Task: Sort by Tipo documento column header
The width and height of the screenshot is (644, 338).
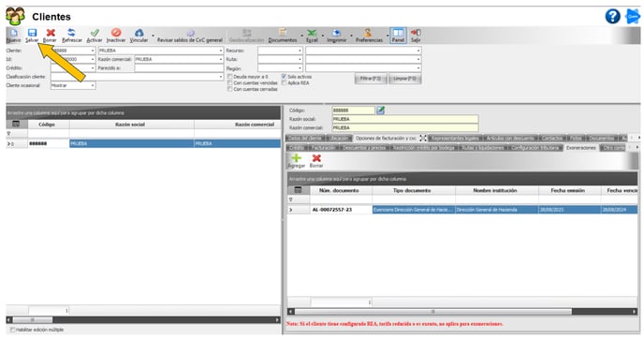Action: tap(414, 190)
